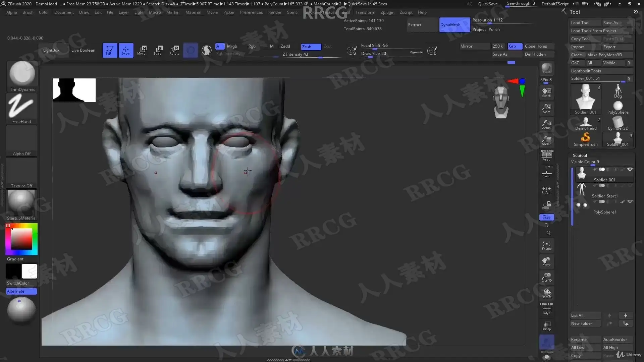The width and height of the screenshot is (644, 362).
Task: Click the Frame view icon
Action: (546, 245)
